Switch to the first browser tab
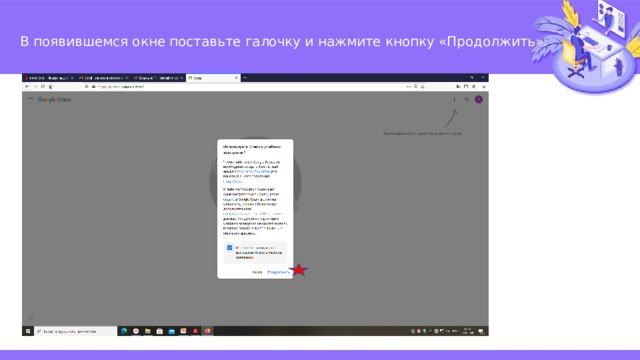 click(49, 78)
